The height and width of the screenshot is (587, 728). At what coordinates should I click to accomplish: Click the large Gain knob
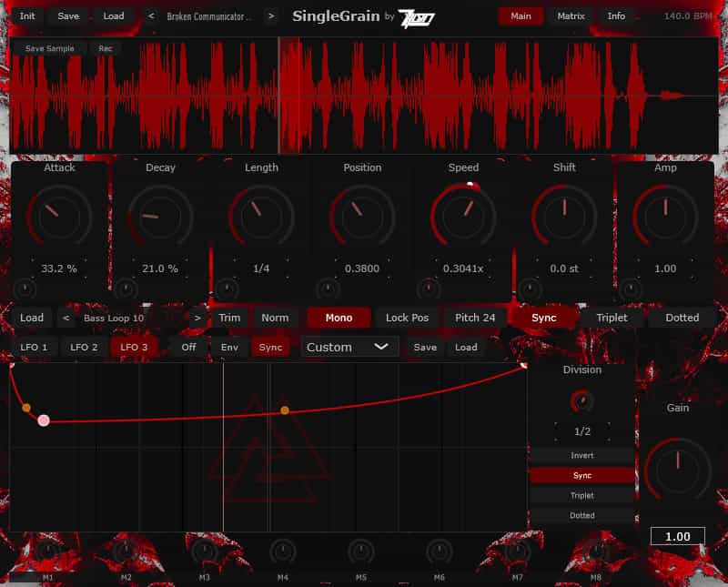coord(678,470)
